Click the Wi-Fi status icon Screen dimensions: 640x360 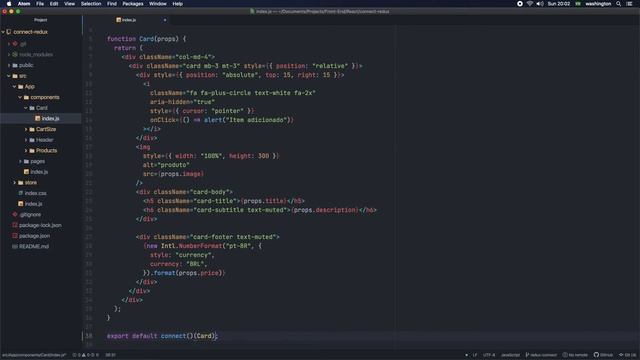(x=530, y=4)
